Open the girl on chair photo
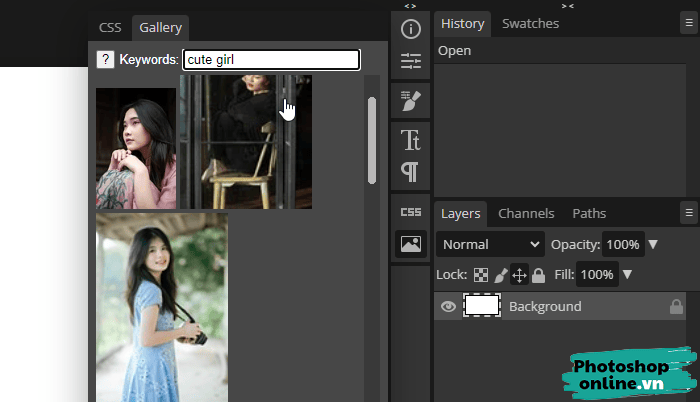 pyautogui.click(x=246, y=142)
